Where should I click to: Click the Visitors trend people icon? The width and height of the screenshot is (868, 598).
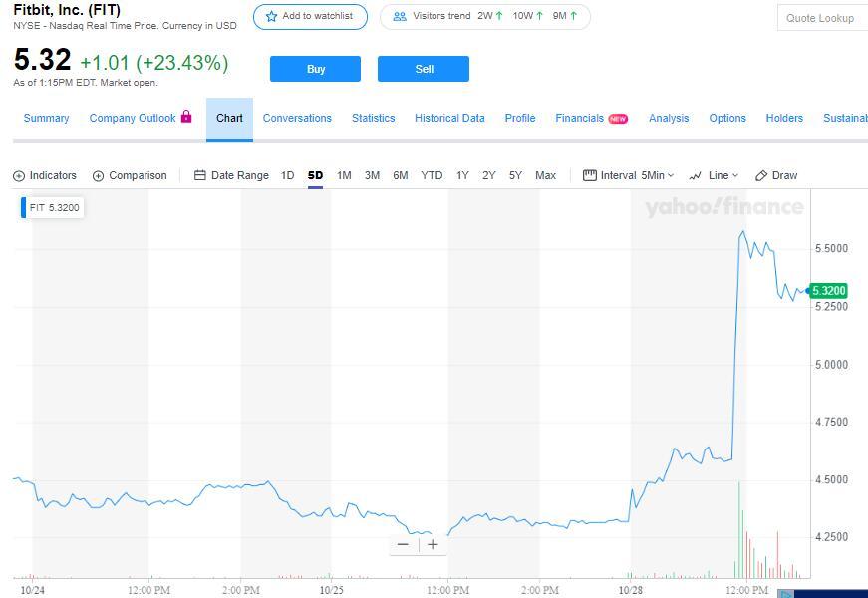point(400,17)
